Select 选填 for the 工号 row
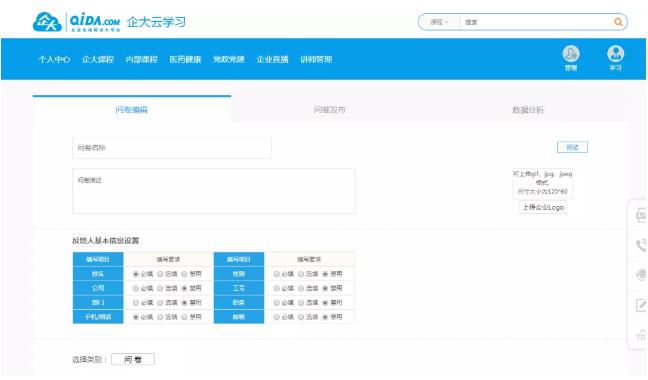The image size is (648, 380). (x=301, y=288)
